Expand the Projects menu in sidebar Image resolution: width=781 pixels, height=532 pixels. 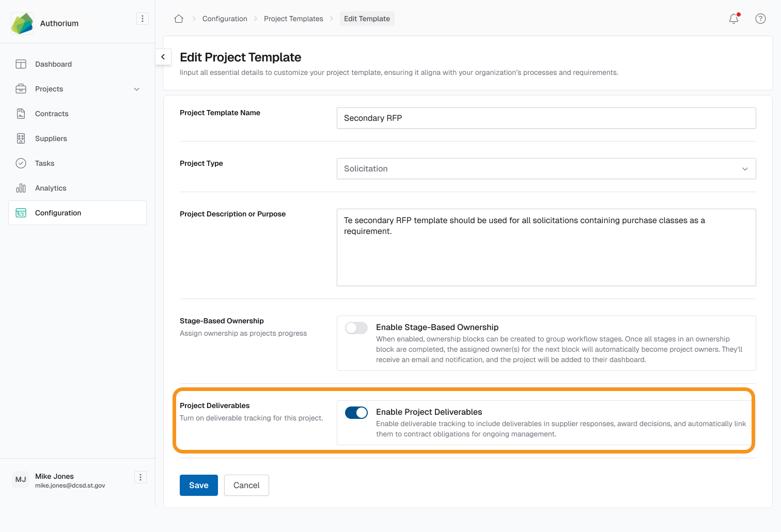pos(136,89)
